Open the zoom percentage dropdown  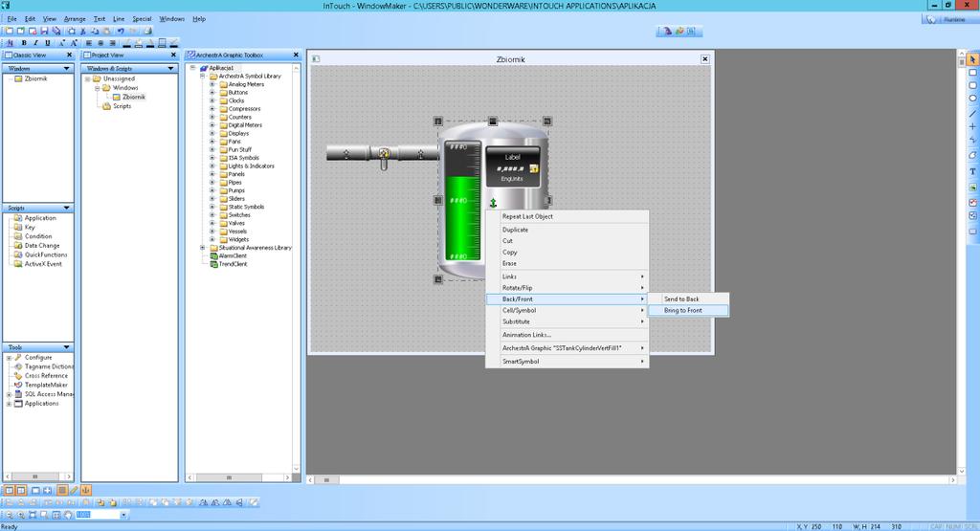123,515
